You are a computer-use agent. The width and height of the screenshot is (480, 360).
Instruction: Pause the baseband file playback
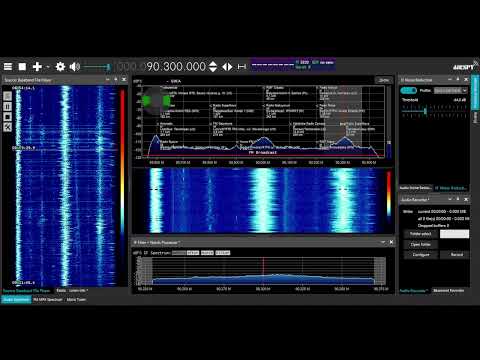tap(7, 106)
